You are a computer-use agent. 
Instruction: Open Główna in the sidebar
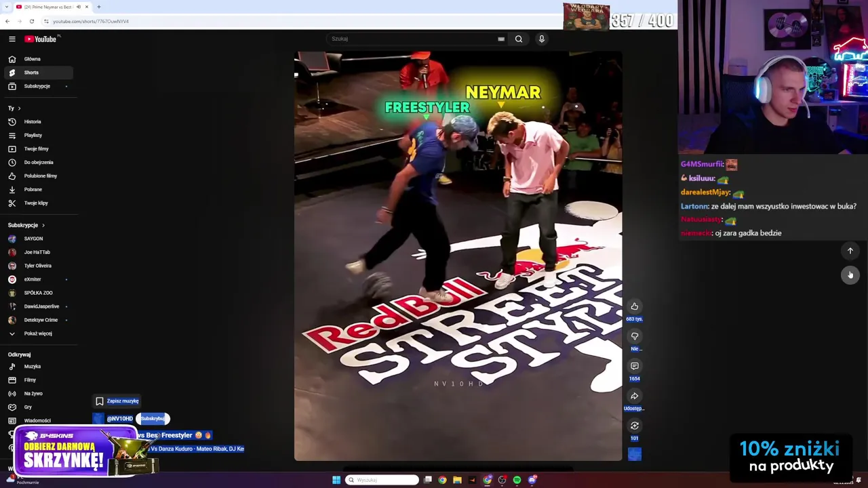(x=39, y=59)
